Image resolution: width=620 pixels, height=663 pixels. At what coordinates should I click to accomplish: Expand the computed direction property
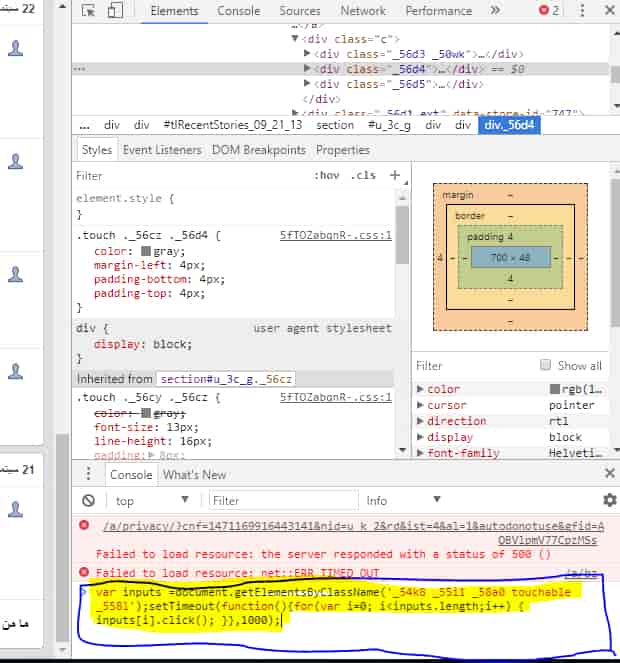(x=420, y=421)
